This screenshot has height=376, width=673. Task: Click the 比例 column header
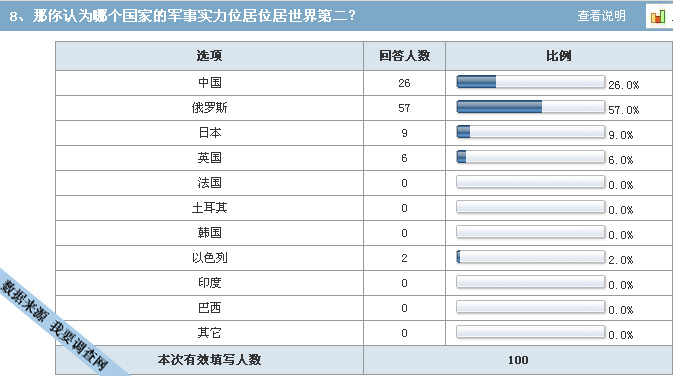tap(559, 56)
